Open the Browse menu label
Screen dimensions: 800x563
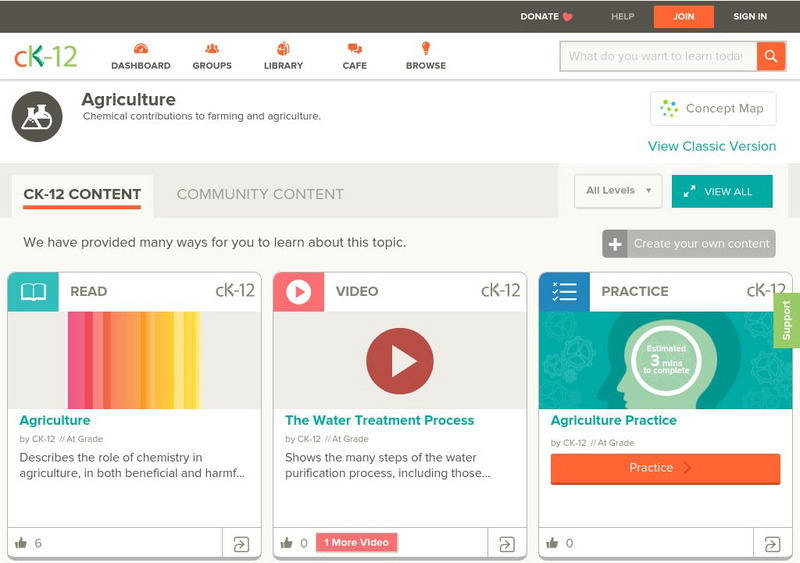pyautogui.click(x=426, y=66)
